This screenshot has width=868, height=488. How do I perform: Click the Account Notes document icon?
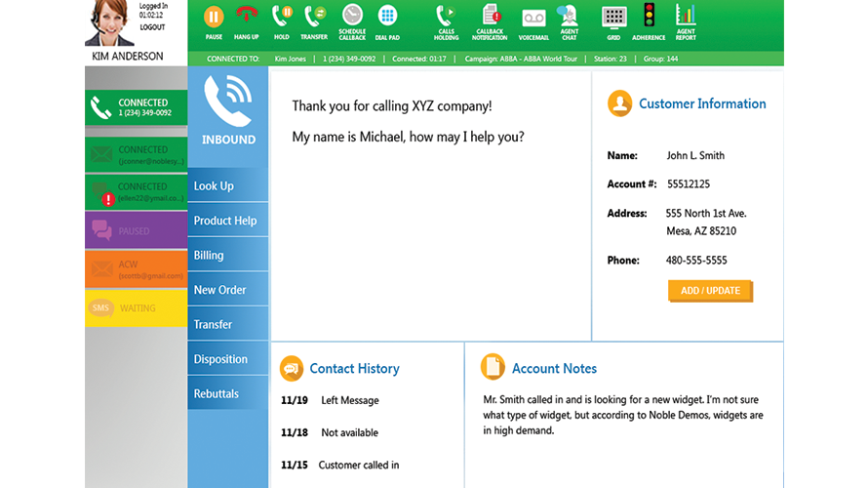(493, 367)
